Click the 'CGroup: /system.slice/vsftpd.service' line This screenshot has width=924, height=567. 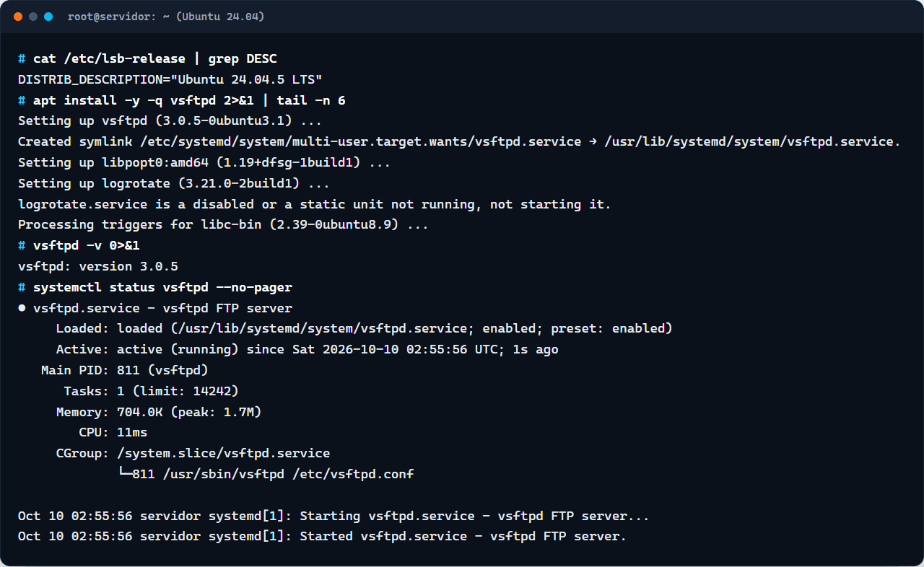(193, 453)
